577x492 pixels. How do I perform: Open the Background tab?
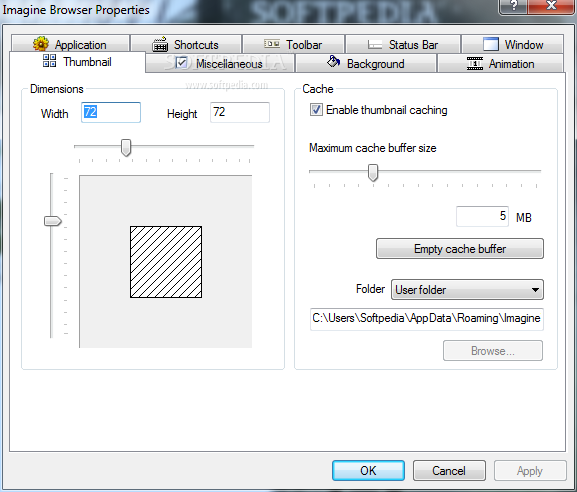[366, 63]
